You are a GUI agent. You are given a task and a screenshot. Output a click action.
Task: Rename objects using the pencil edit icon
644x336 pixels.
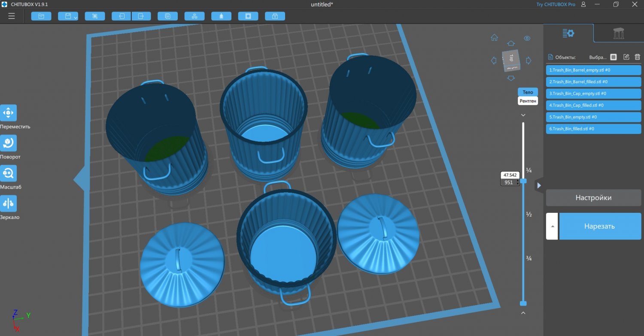tap(626, 56)
